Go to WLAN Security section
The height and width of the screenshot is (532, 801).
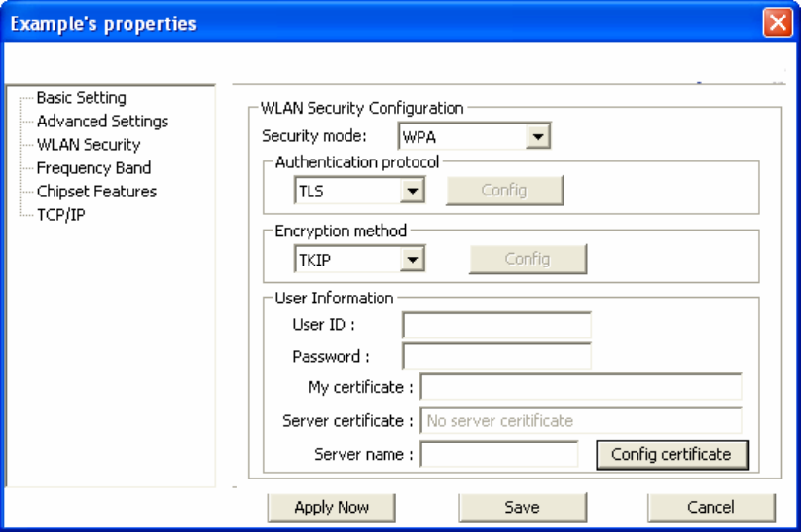point(89,145)
